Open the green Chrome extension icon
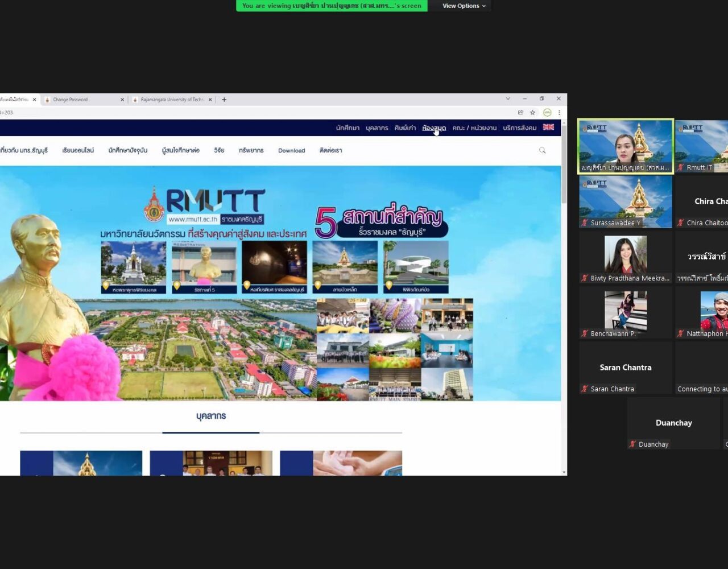The image size is (728, 569). pyautogui.click(x=547, y=113)
